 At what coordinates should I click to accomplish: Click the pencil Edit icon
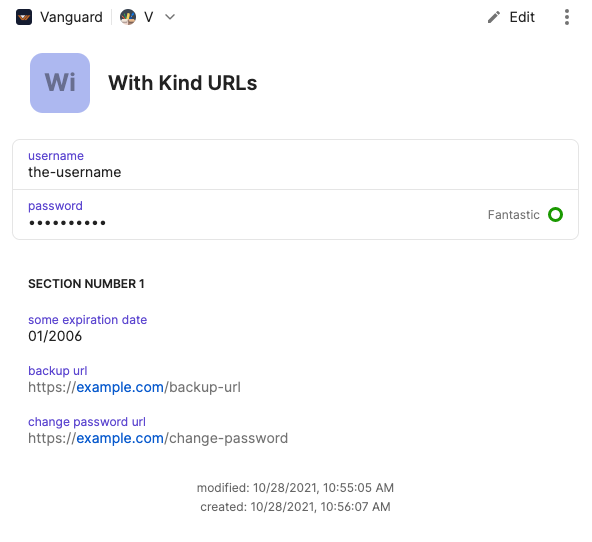494,17
